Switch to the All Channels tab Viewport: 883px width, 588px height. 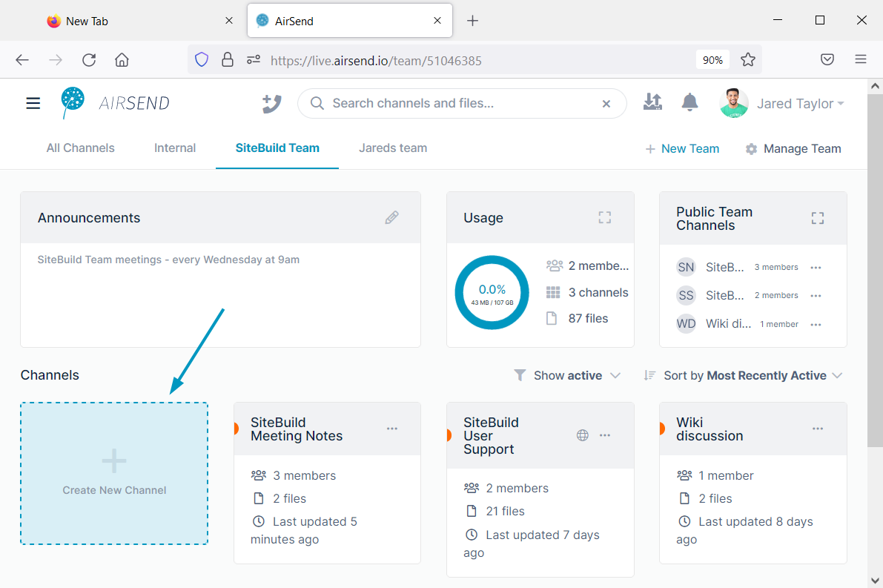point(81,148)
